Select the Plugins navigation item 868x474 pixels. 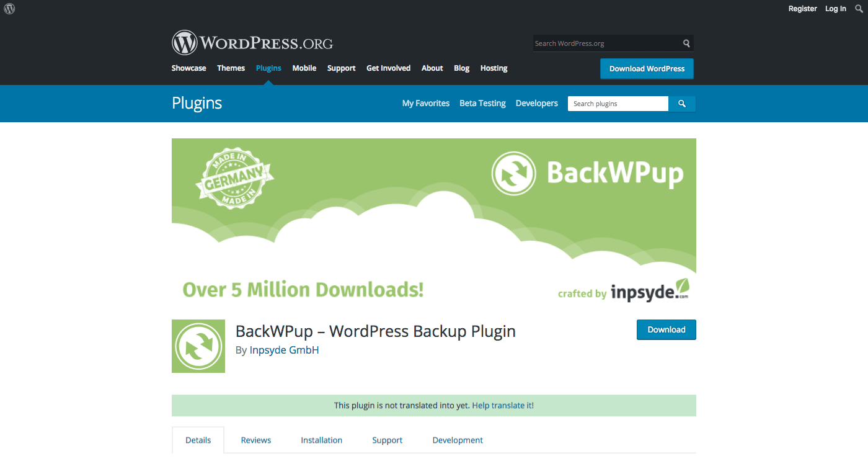(268, 68)
